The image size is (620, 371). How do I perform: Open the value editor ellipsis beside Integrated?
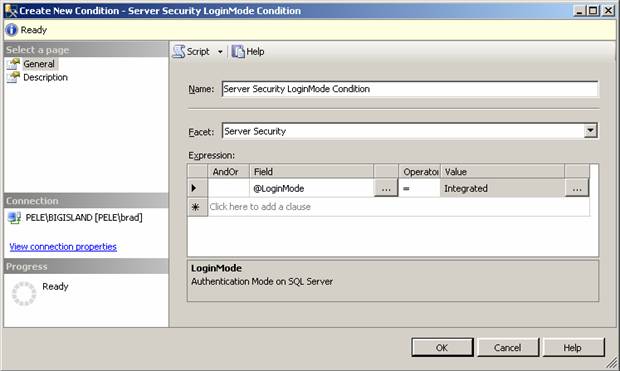click(577, 188)
